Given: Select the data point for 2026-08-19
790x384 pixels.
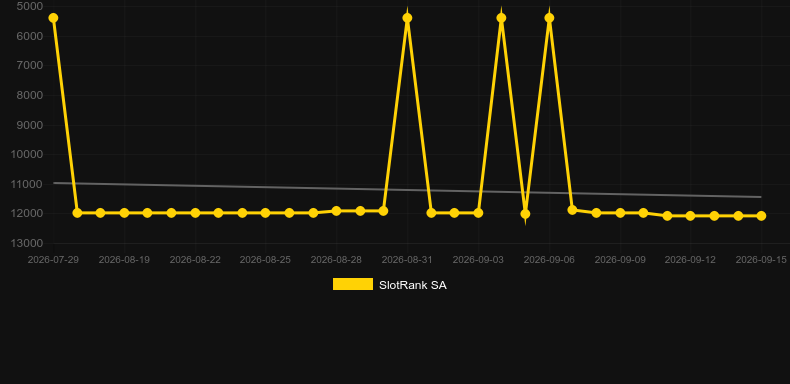Looking at the screenshot, I should coord(124,213).
